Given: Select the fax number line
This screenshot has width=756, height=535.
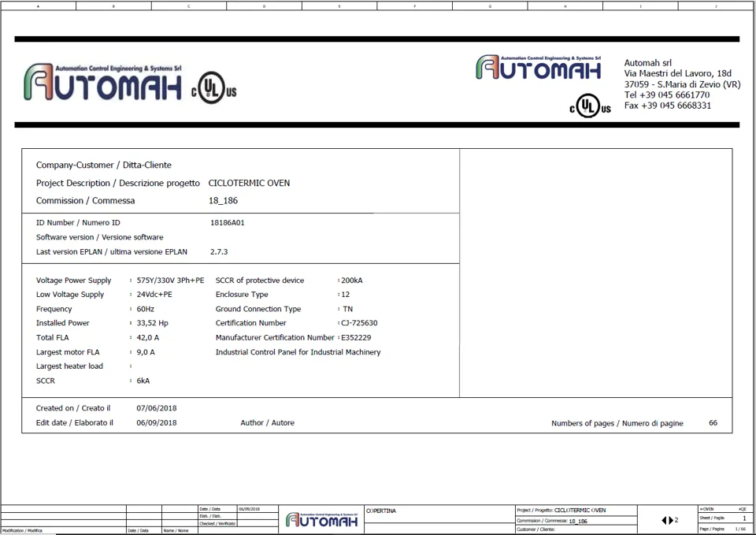Looking at the screenshot, I should [667, 105].
